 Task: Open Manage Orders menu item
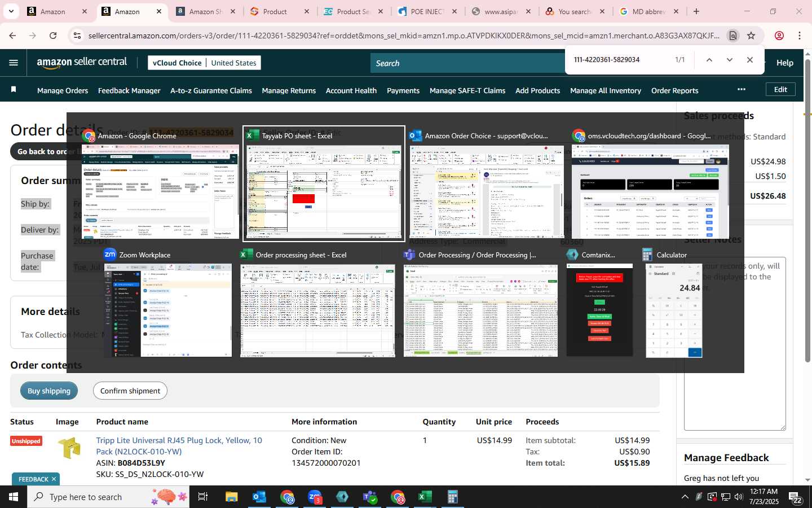(x=63, y=90)
